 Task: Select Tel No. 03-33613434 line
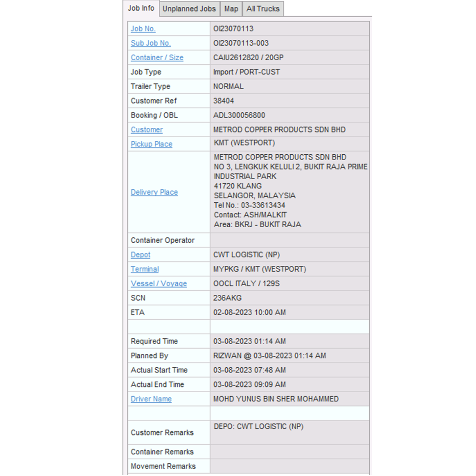click(250, 205)
